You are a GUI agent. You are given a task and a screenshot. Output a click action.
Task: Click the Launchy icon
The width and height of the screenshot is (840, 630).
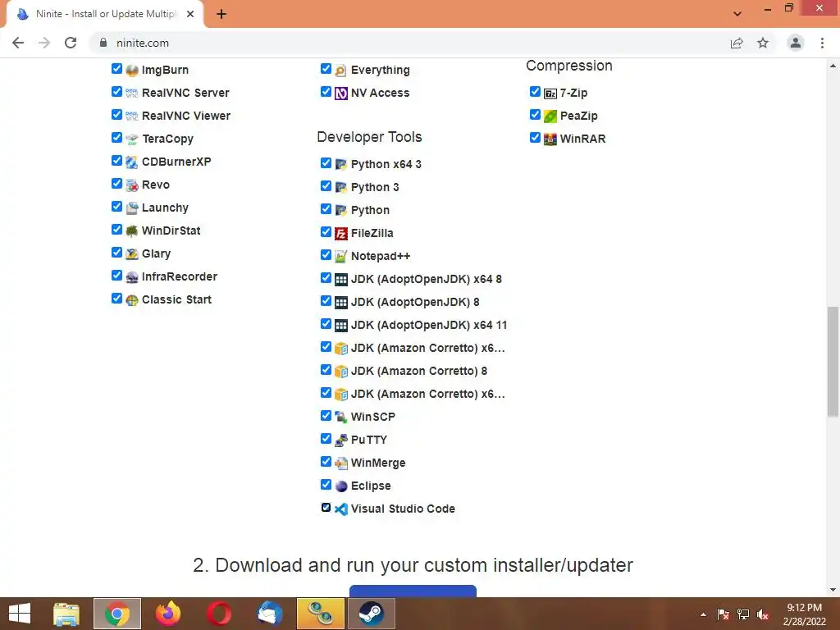pos(132,208)
